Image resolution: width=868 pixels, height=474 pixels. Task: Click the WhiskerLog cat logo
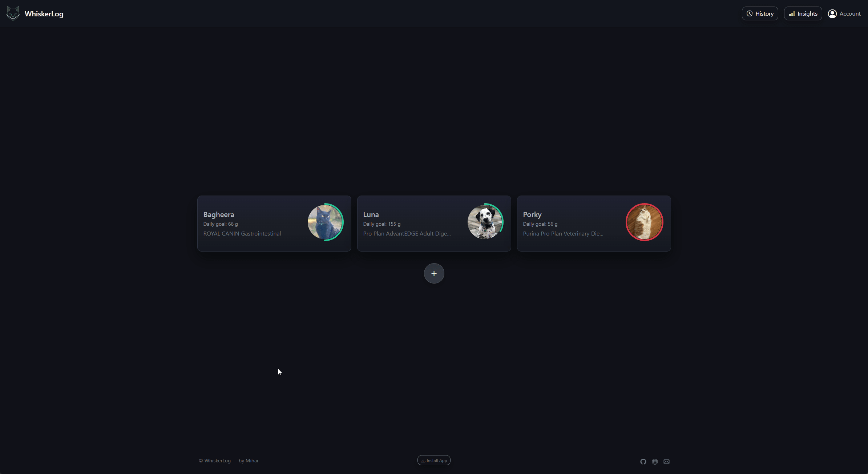coord(13,13)
